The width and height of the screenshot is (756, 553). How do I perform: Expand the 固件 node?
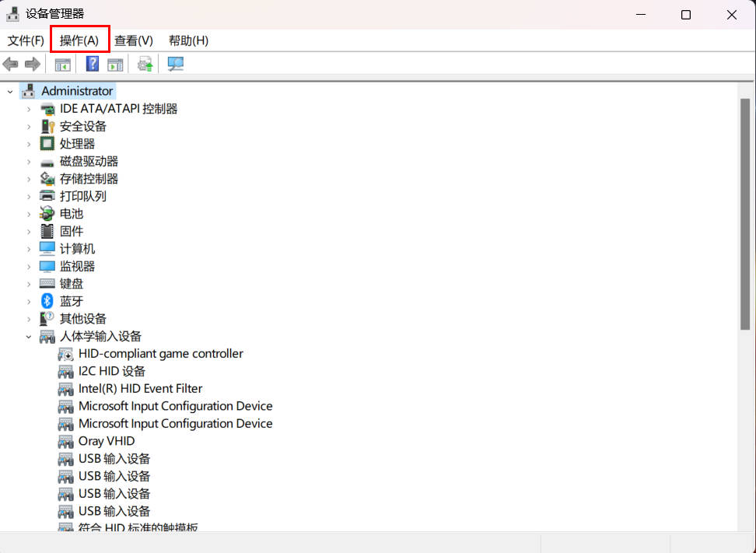(x=29, y=232)
